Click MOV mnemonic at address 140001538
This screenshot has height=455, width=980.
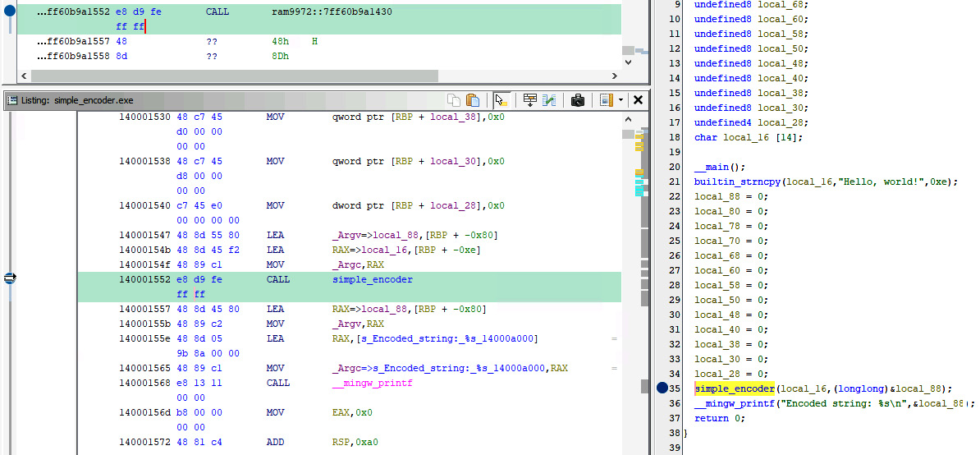point(275,161)
